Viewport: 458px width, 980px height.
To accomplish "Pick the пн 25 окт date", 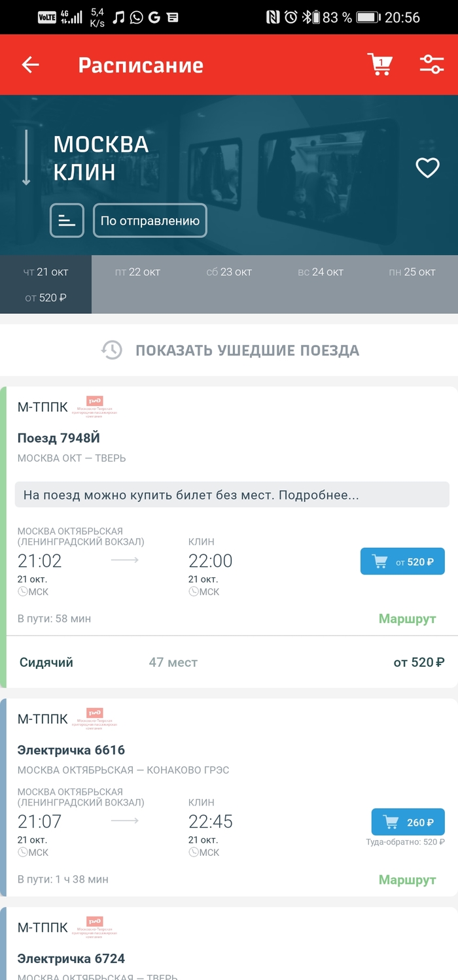I will (x=411, y=272).
